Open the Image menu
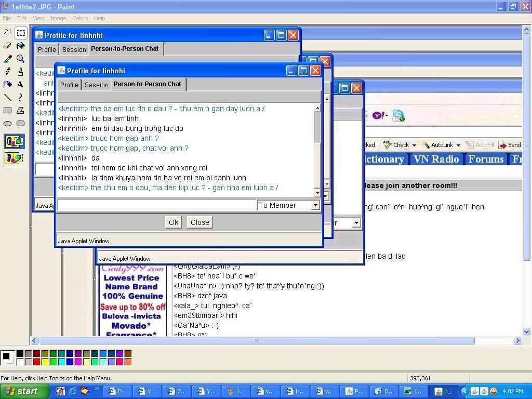Screen dimensions: 532x399 coord(58,18)
